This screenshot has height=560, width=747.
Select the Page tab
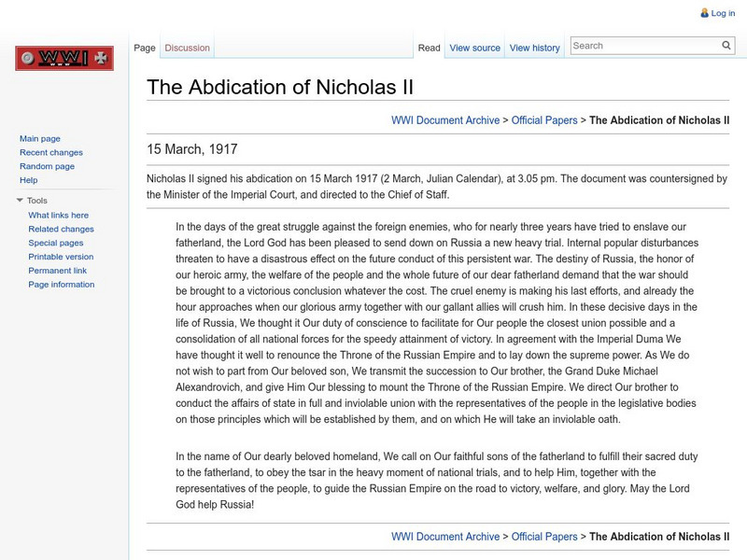pos(144,47)
